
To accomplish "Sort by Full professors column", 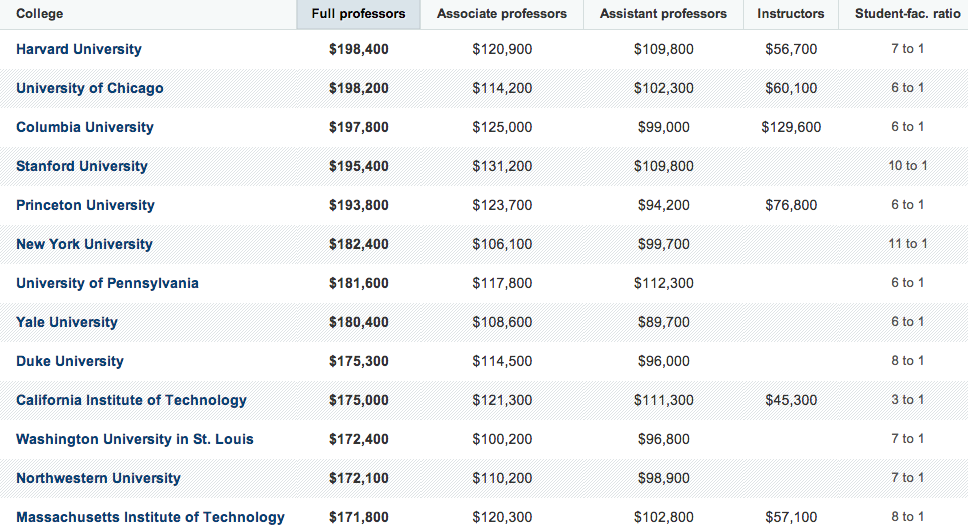I will tap(358, 14).
